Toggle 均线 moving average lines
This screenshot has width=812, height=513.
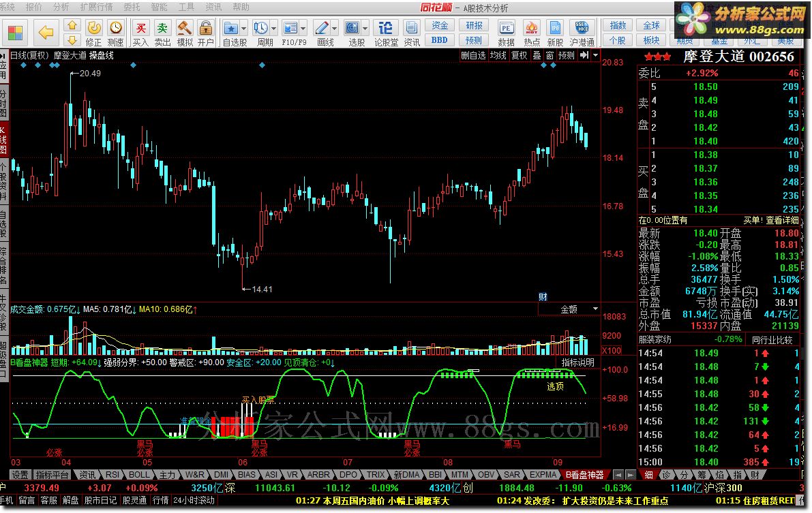coord(498,55)
